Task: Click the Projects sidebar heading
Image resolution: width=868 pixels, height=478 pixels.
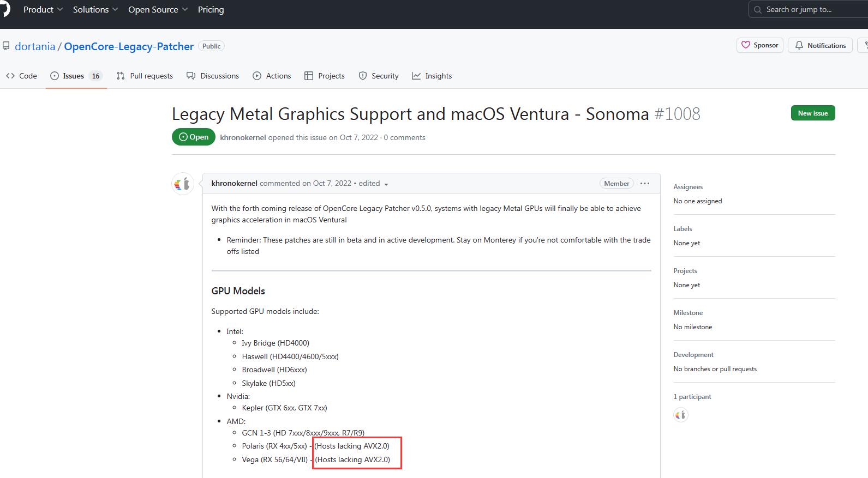Action: pos(685,271)
